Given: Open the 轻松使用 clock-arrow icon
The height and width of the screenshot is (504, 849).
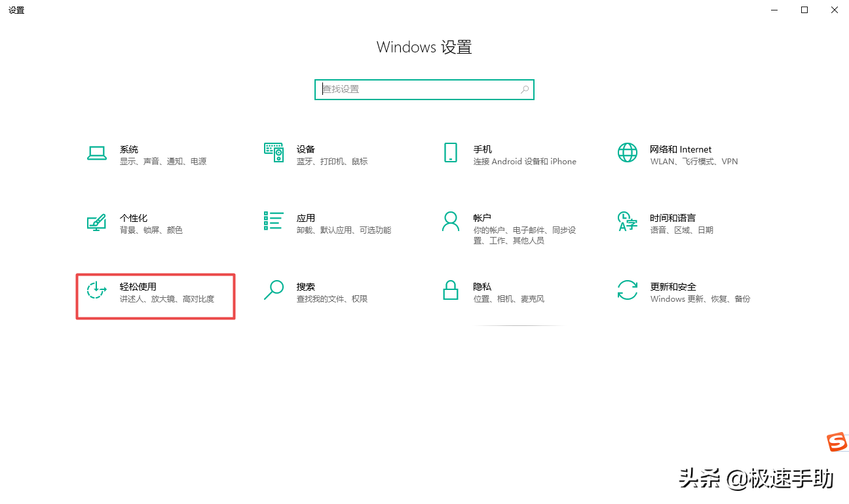Looking at the screenshot, I should [x=97, y=290].
